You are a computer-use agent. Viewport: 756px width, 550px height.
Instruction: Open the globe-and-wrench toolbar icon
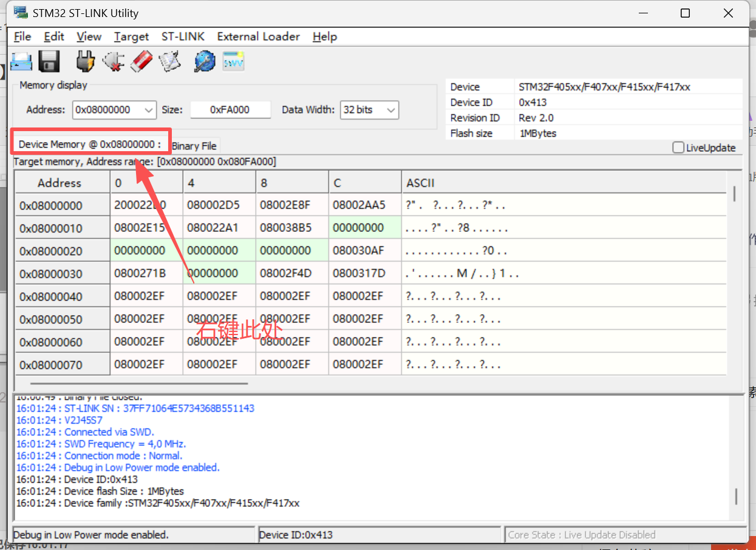205,61
